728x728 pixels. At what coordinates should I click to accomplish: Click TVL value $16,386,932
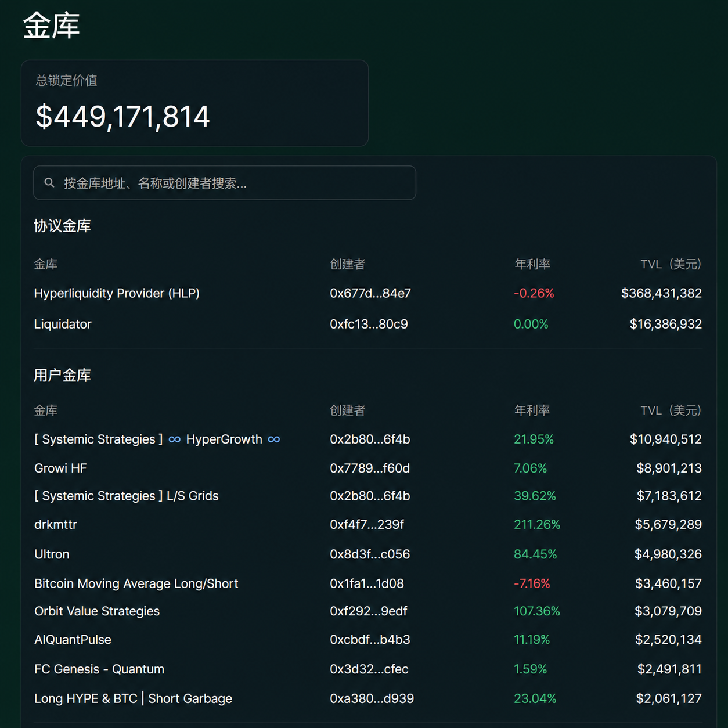(666, 324)
